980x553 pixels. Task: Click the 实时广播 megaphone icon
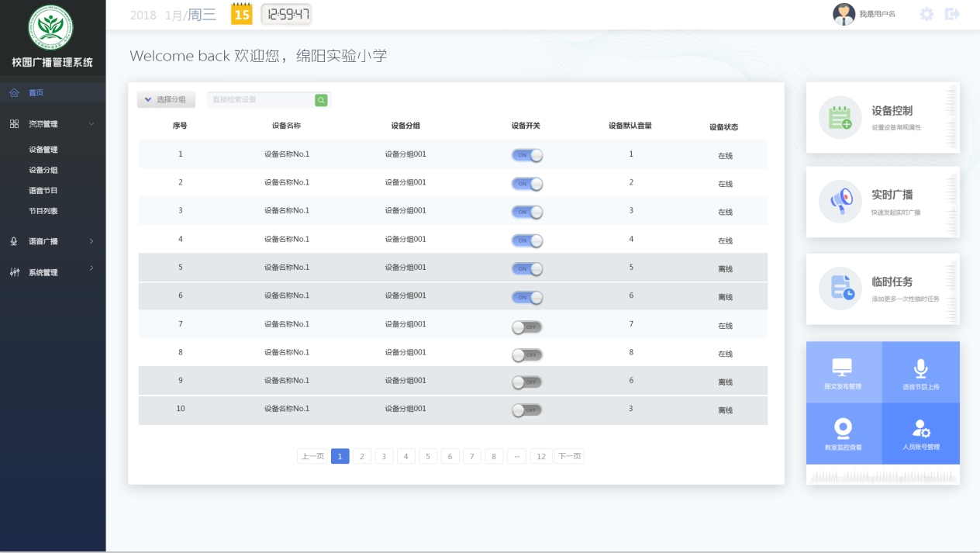click(840, 202)
